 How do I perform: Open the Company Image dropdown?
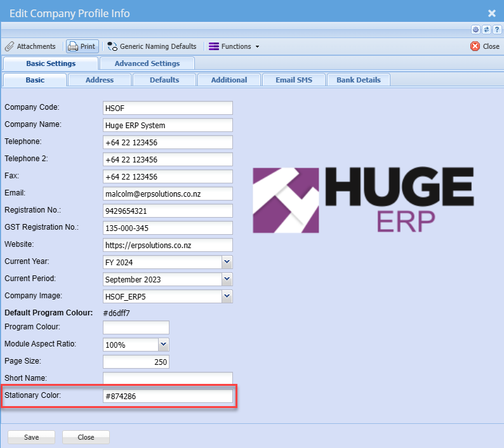[x=227, y=296]
